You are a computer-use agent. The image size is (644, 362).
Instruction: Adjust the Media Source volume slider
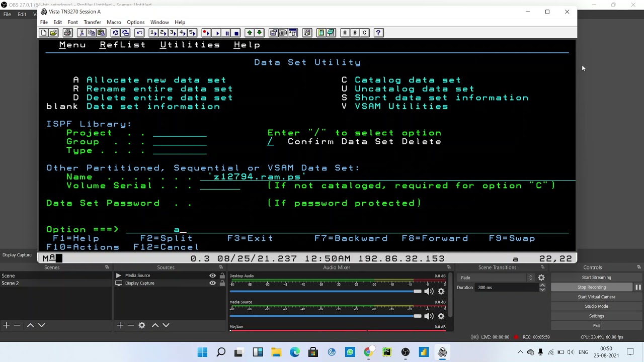tap(326, 316)
